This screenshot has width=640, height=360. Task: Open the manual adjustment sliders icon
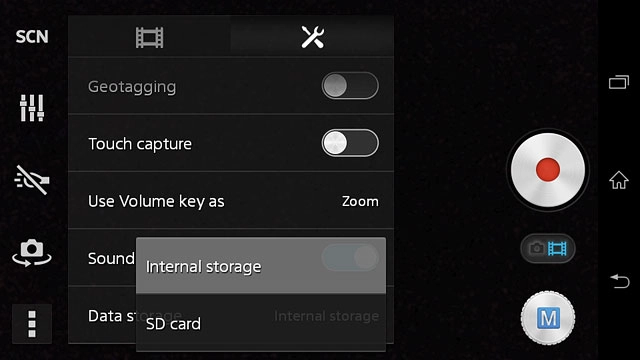point(32,108)
